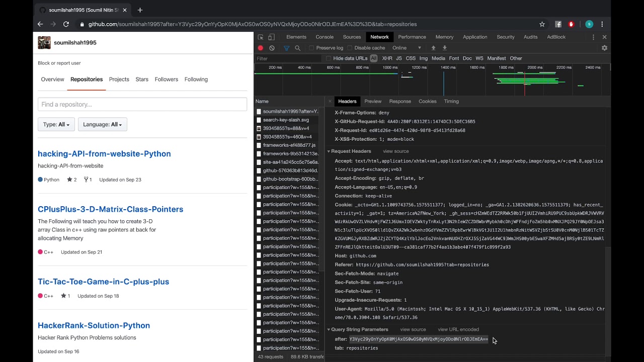
Task: Open the Cookies tab
Action: point(428,102)
